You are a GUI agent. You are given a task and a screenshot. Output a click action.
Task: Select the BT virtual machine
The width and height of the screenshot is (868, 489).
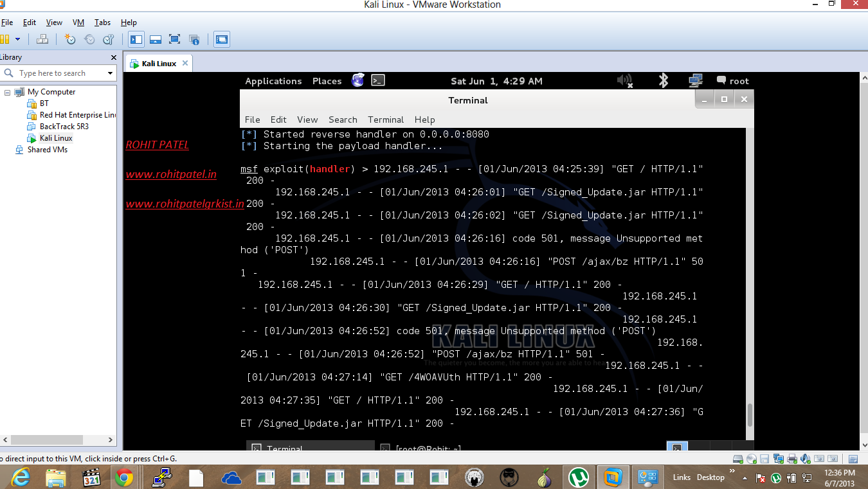44,103
